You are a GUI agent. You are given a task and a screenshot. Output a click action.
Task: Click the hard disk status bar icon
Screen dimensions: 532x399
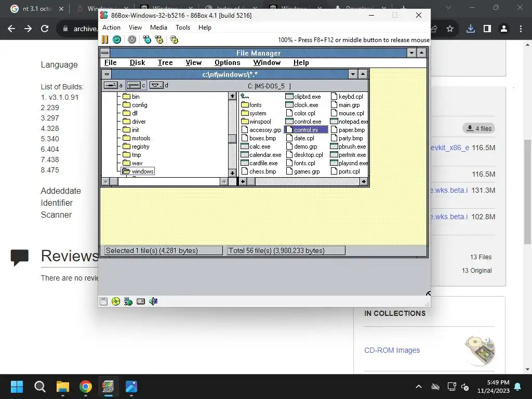(x=141, y=301)
